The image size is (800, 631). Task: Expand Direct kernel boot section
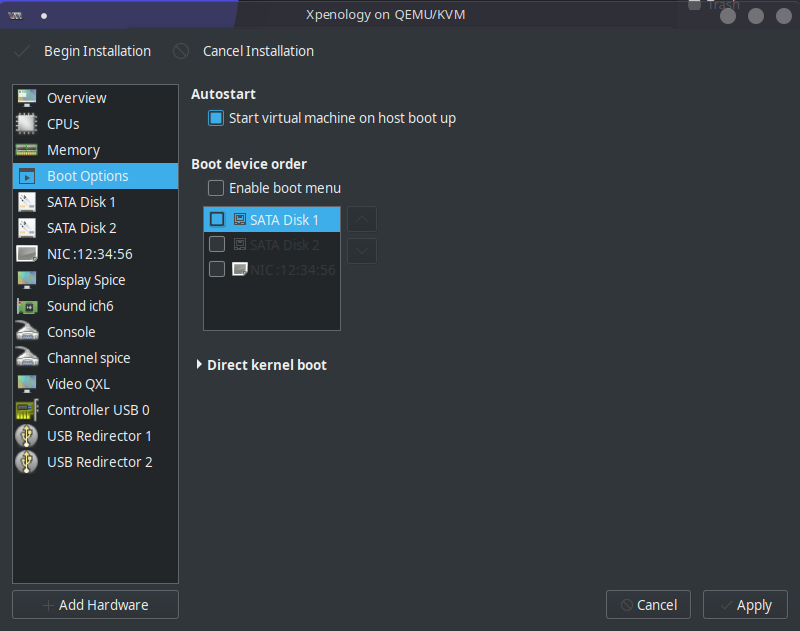tap(199, 365)
